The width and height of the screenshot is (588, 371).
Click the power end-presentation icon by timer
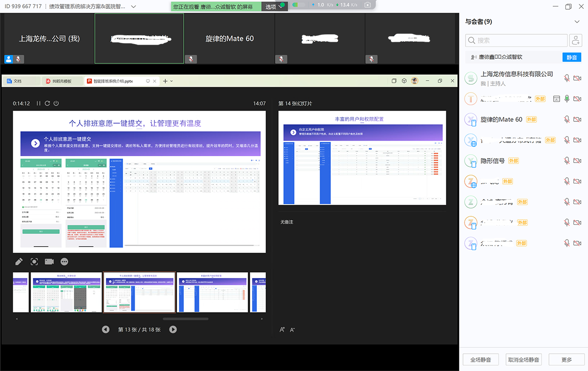[x=56, y=103]
